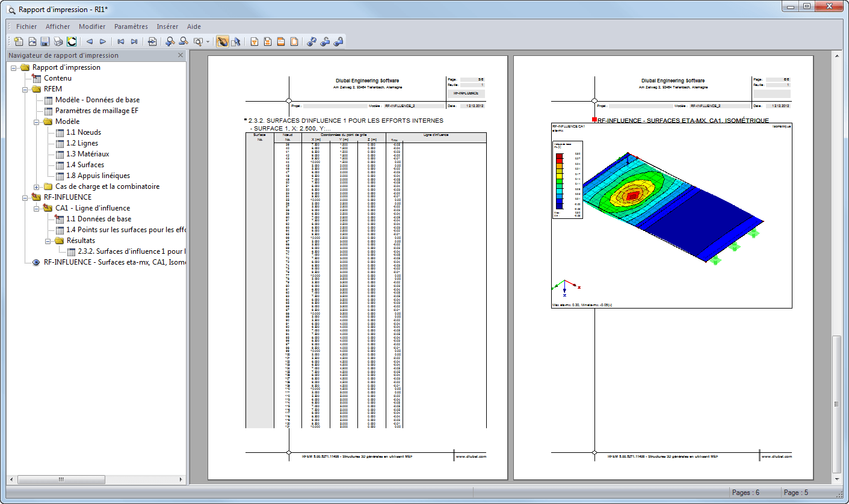Create a new printout report via toolbar icon
Image resolution: width=849 pixels, height=504 pixels.
pyautogui.click(x=19, y=41)
